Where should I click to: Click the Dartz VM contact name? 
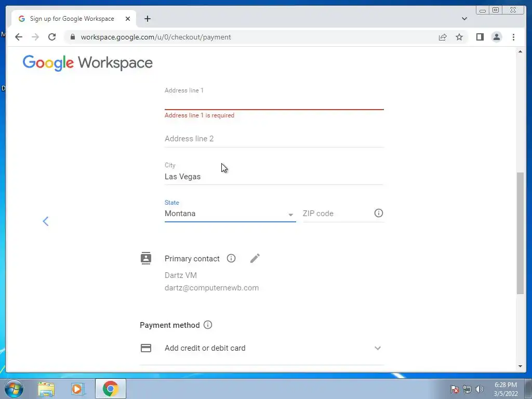180,275
